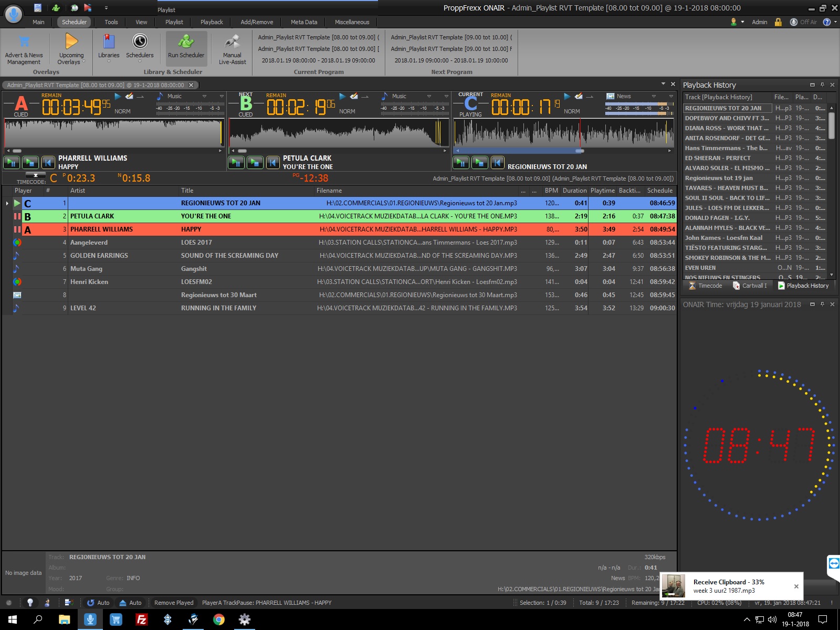Image resolution: width=840 pixels, height=630 pixels.
Task: Sort playlist by Schedule column header
Action: pos(659,191)
